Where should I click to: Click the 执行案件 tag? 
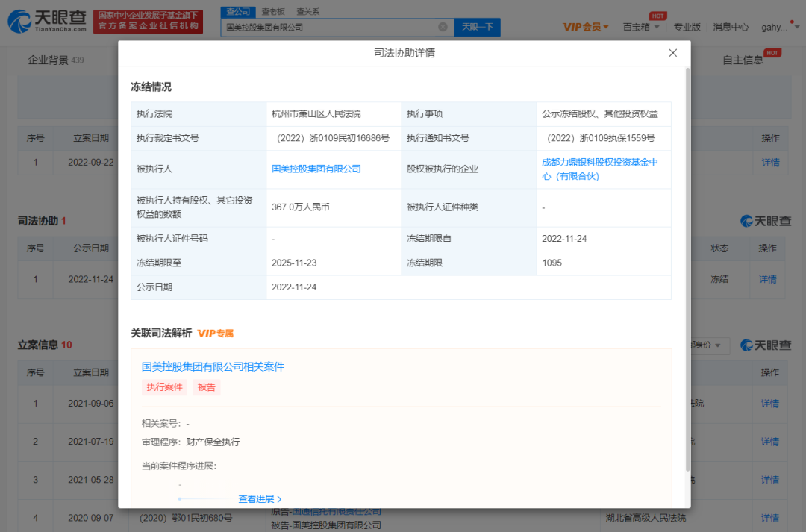164,387
